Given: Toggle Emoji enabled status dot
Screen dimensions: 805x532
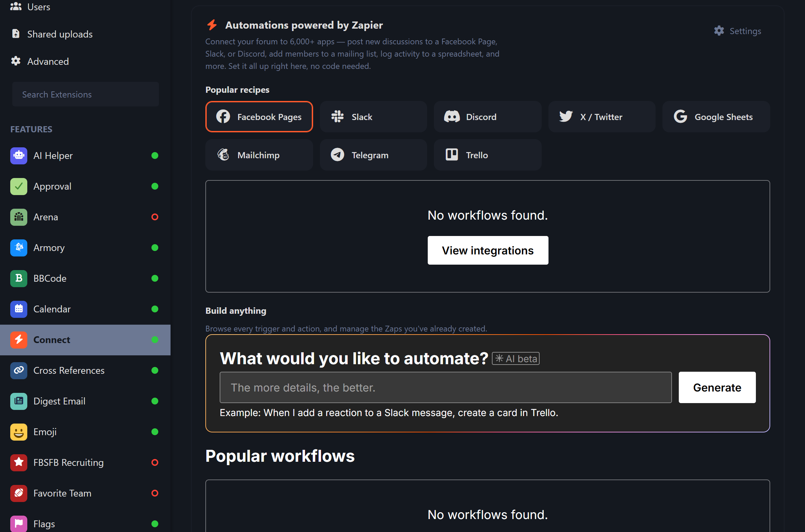Looking at the screenshot, I should coord(155,432).
